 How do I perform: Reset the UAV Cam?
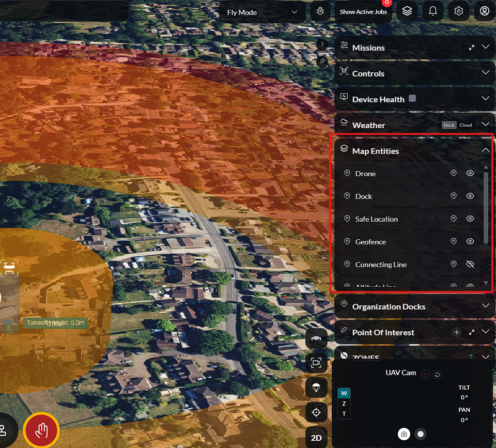pyautogui.click(x=437, y=375)
